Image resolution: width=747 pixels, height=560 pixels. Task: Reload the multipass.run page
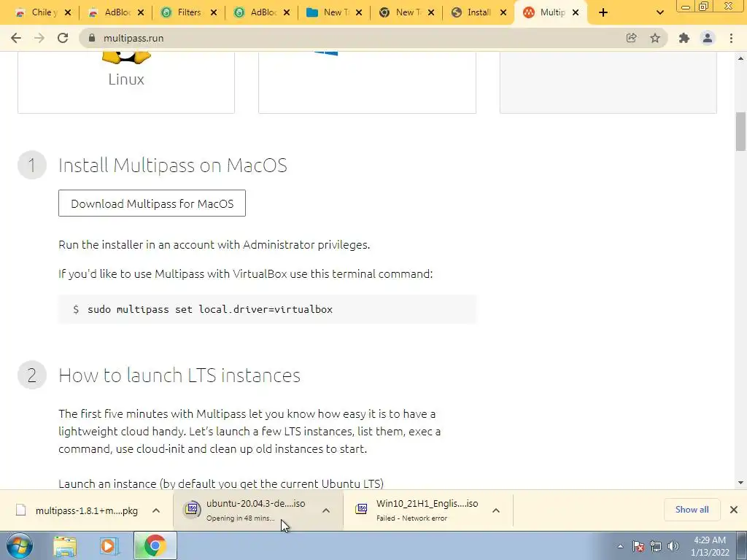pos(63,38)
